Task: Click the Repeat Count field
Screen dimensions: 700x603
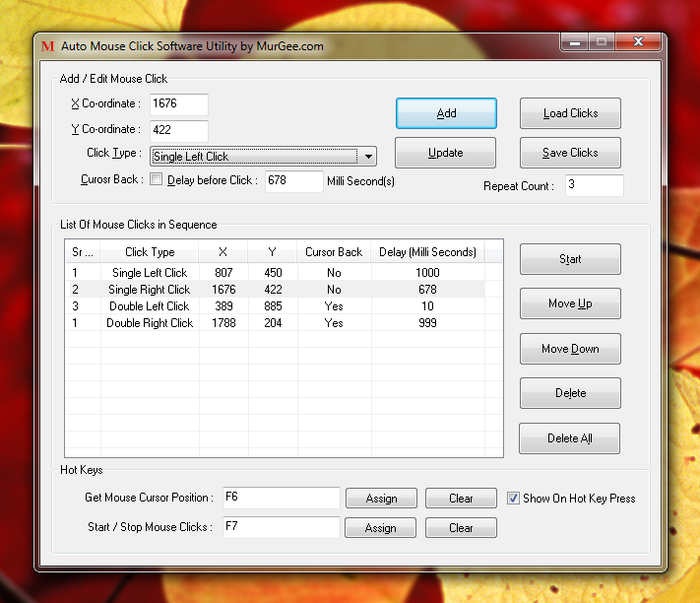Action: (x=594, y=185)
